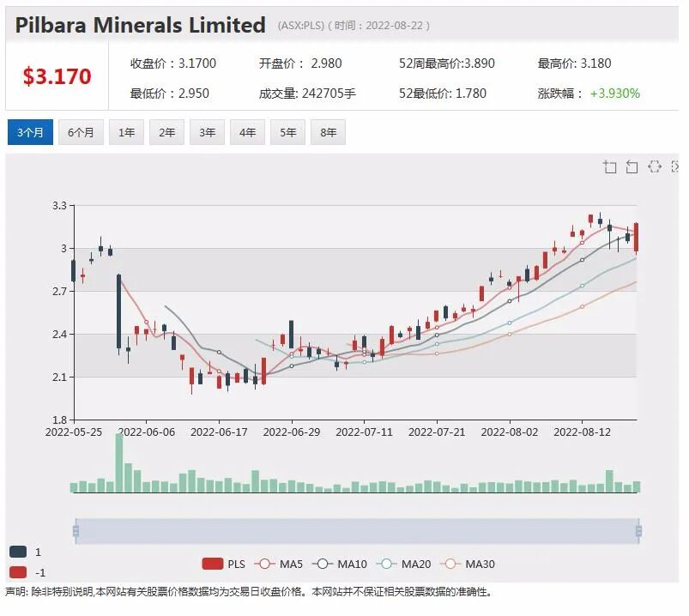Image resolution: width=689 pixels, height=616 pixels.
Task: Click the zoom reset back icon
Action: (x=632, y=167)
